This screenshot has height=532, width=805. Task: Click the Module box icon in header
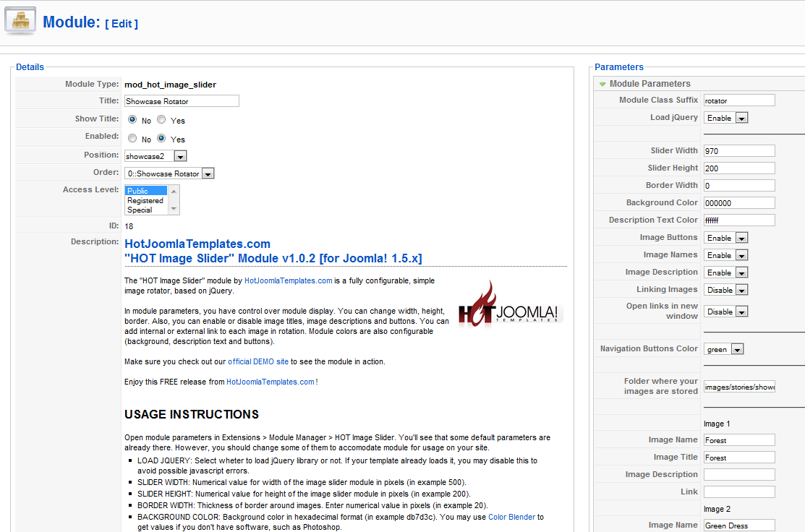coord(20,21)
